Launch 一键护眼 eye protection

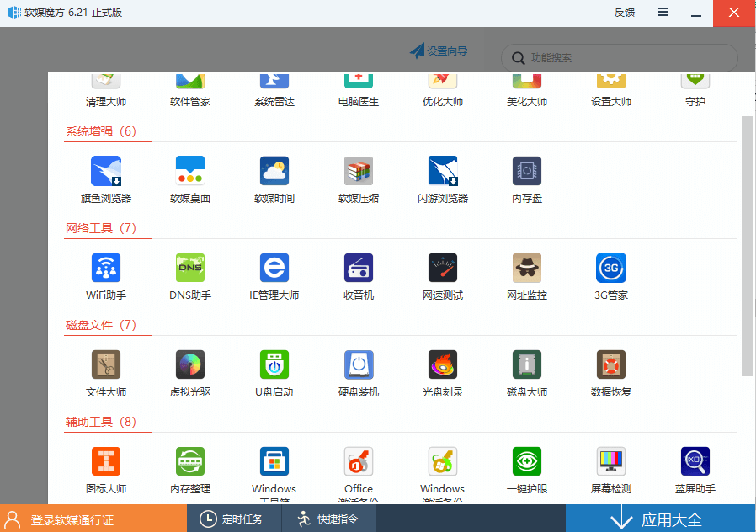(527, 461)
